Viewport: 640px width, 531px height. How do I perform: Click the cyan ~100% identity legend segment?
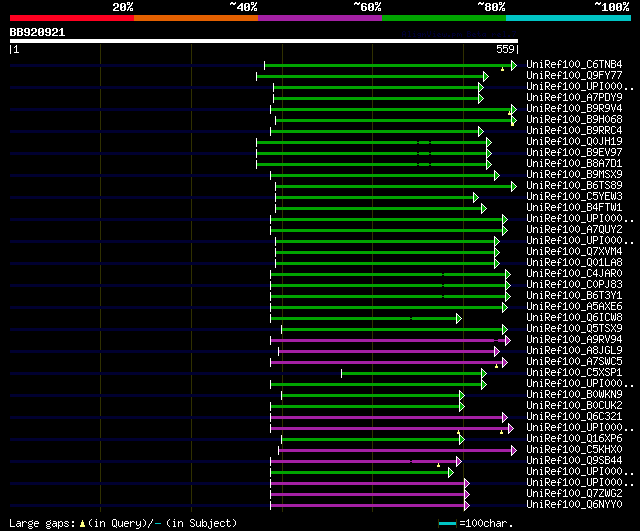[x=569, y=18]
